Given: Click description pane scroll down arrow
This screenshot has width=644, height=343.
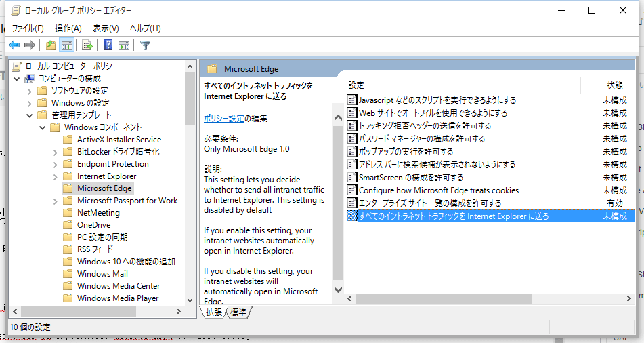Looking at the screenshot, I should (338, 289).
